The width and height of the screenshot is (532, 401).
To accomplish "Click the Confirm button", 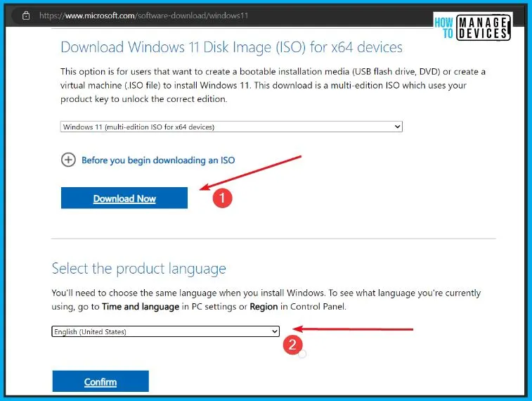I will [x=100, y=381].
